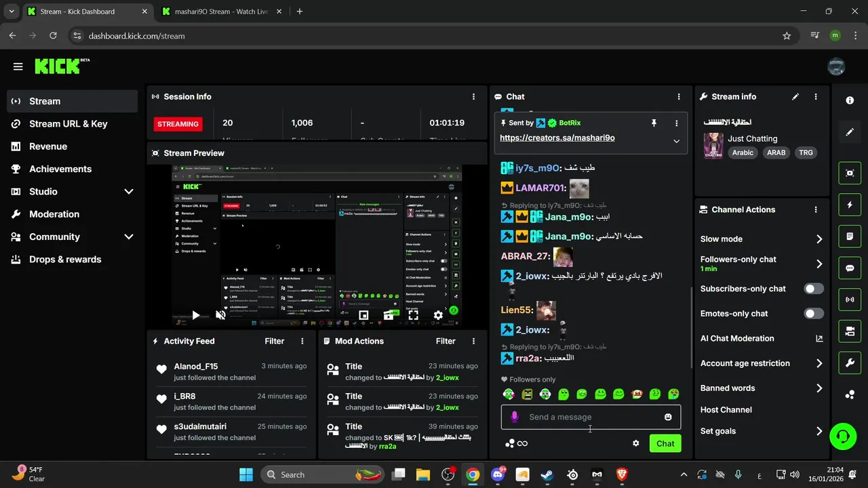Switch to mashari9O Stream browser tab

point(222,12)
